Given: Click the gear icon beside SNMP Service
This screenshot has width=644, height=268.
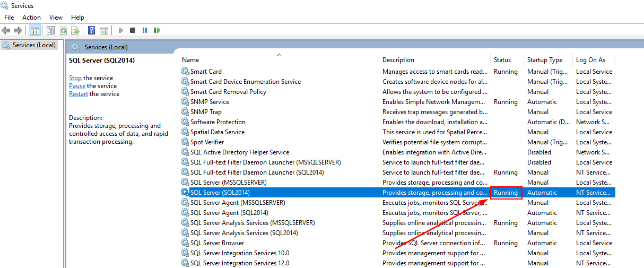Looking at the screenshot, I should pyautogui.click(x=185, y=101).
